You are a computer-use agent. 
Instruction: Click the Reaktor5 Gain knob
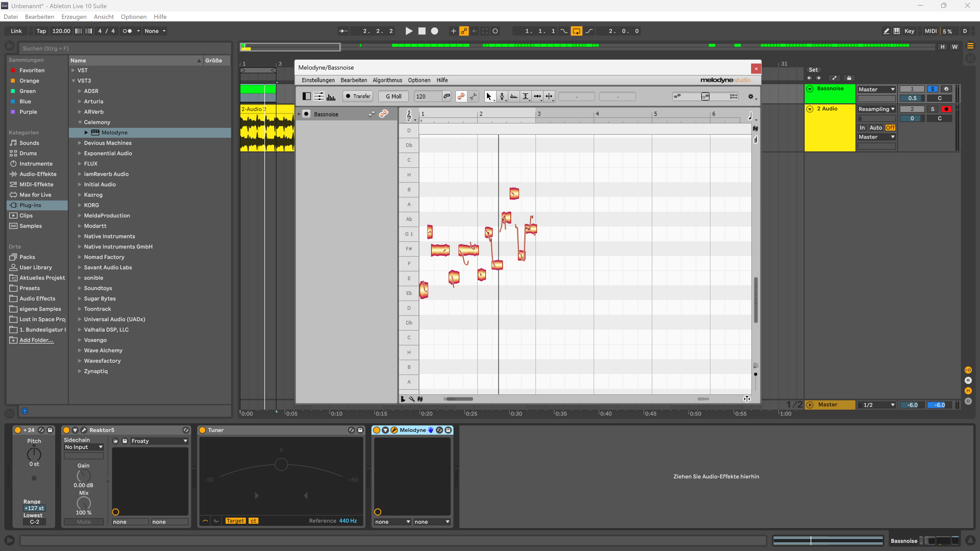(84, 475)
